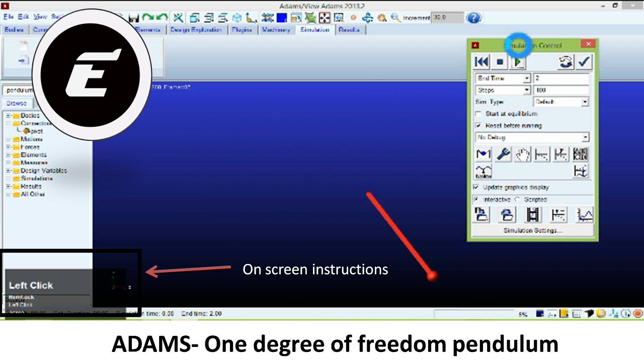Open the End Time dropdown
Viewport: 644px width, 362px height.
(x=527, y=78)
